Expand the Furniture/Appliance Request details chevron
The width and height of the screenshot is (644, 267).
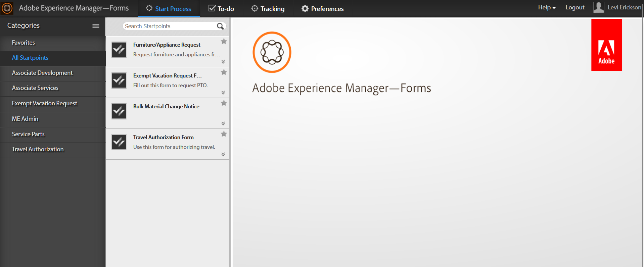click(x=223, y=62)
